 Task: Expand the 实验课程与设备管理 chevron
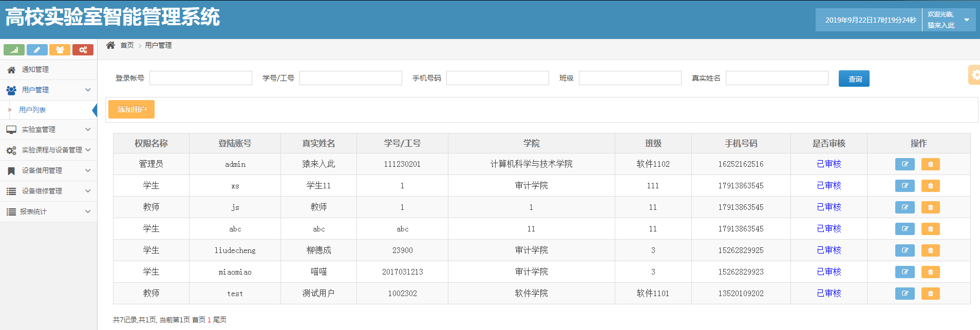[x=88, y=150]
